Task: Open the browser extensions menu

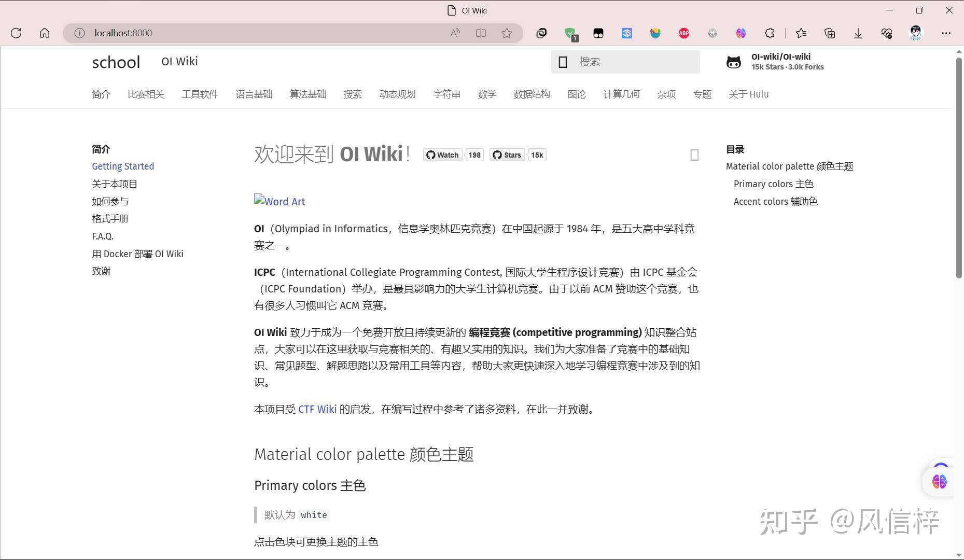Action: 770,33
